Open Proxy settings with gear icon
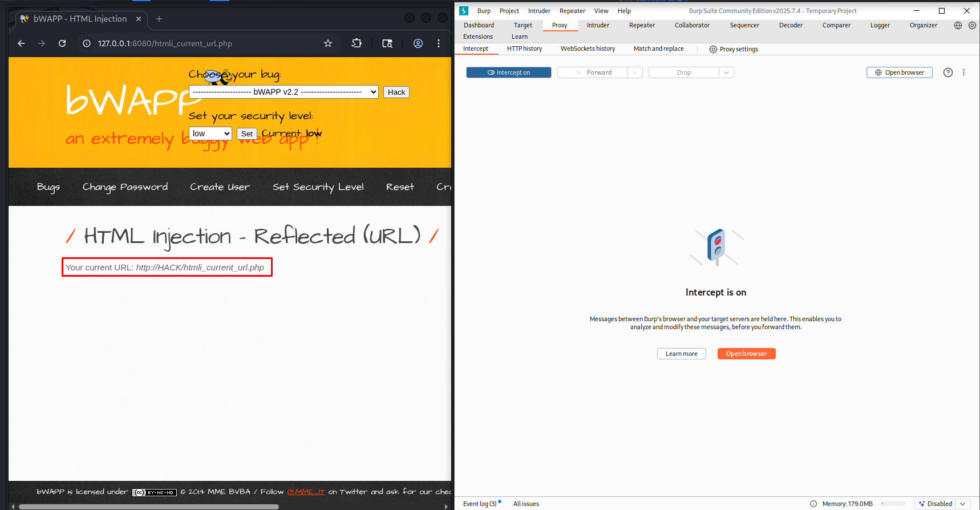This screenshot has height=510, width=980. tap(734, 49)
